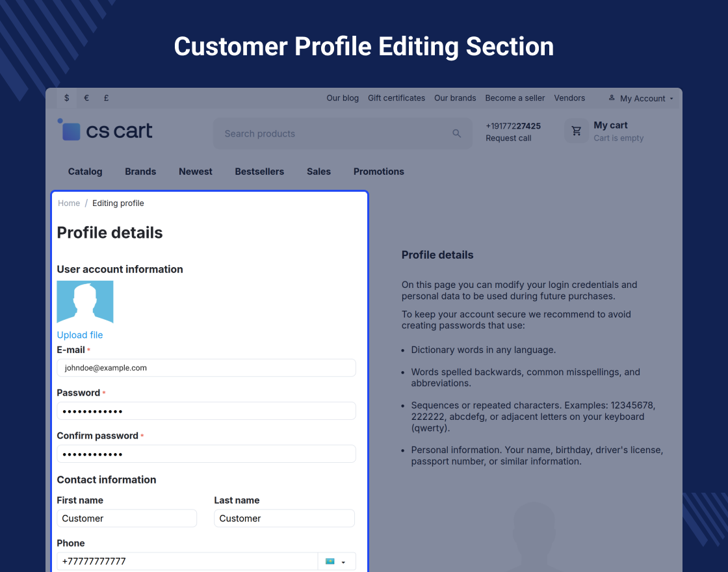Image resolution: width=728 pixels, height=572 pixels.
Task: Switch currency to euro
Action: point(86,98)
